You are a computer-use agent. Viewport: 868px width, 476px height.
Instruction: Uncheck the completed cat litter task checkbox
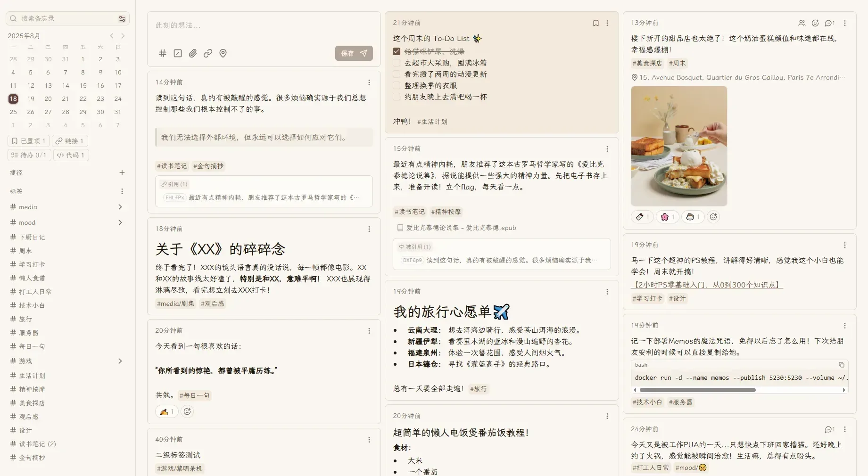point(397,51)
